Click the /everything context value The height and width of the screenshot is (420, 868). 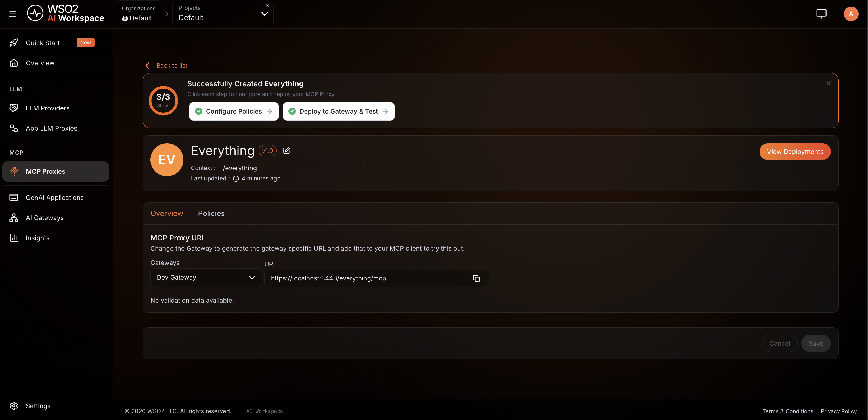point(240,168)
